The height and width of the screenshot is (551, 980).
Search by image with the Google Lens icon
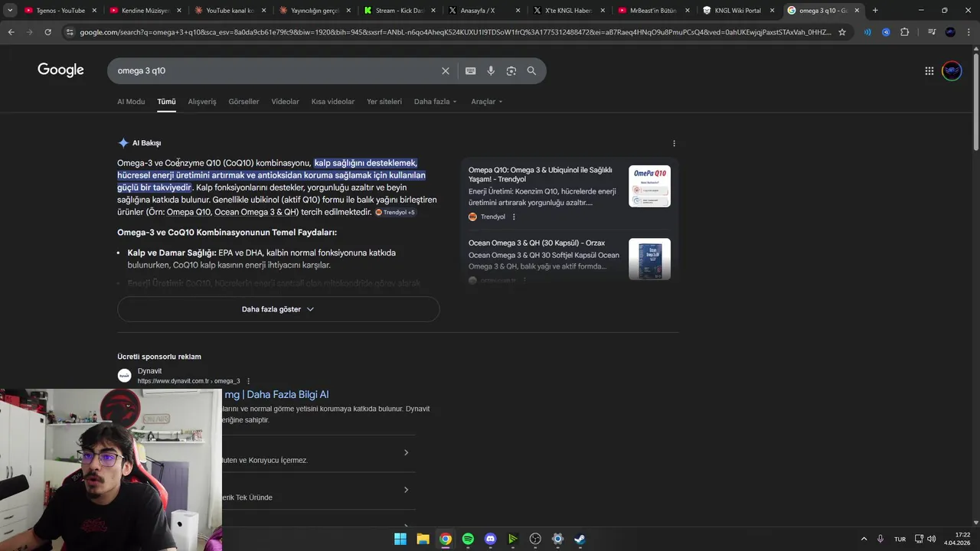[511, 70]
